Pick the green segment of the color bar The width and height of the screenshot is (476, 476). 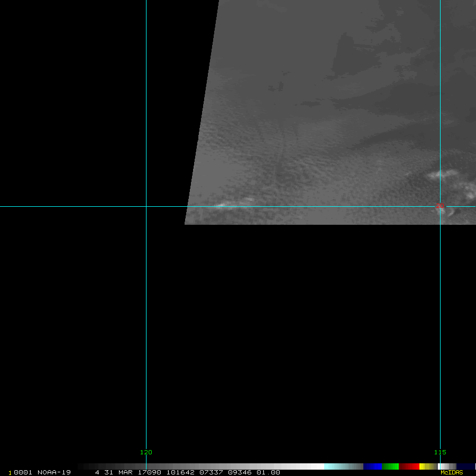pos(390,466)
